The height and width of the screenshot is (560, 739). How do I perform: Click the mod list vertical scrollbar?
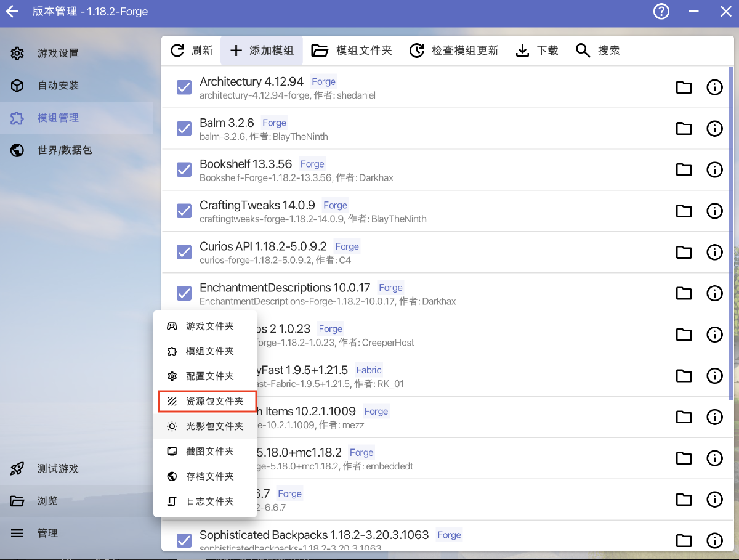(x=731, y=246)
